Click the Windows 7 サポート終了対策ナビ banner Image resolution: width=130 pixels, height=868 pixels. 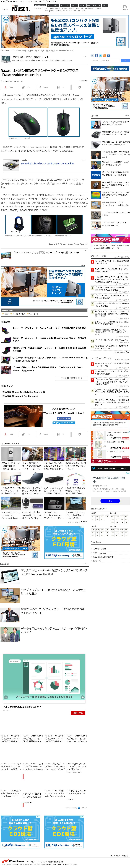coord(110,69)
